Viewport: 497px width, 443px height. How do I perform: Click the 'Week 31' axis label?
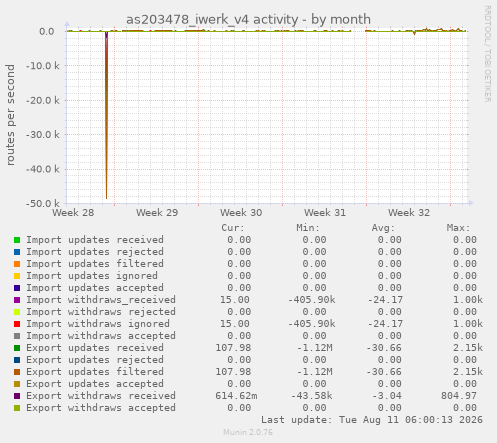[x=325, y=213]
